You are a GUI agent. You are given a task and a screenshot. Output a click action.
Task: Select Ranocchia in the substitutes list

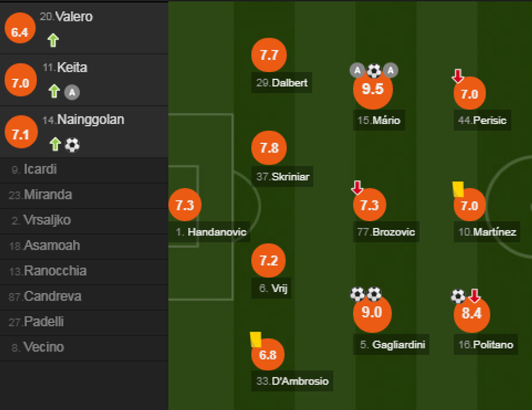[x=55, y=271]
